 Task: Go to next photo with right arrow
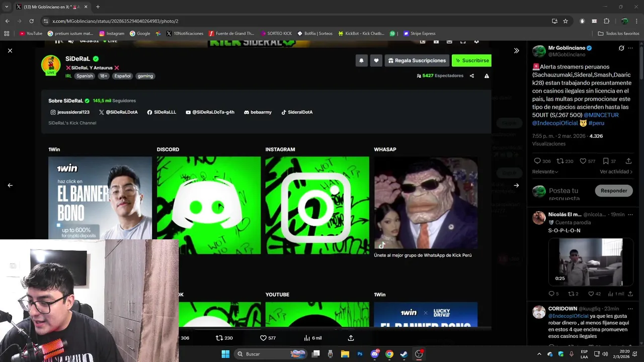coord(516,185)
